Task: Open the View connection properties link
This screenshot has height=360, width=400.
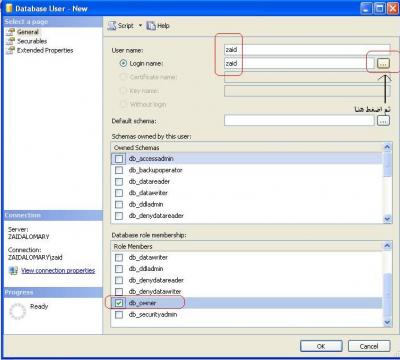Action: pyautogui.click(x=58, y=270)
